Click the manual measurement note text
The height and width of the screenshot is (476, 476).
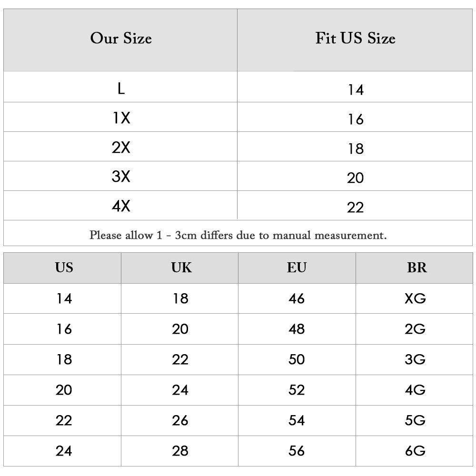(238, 235)
